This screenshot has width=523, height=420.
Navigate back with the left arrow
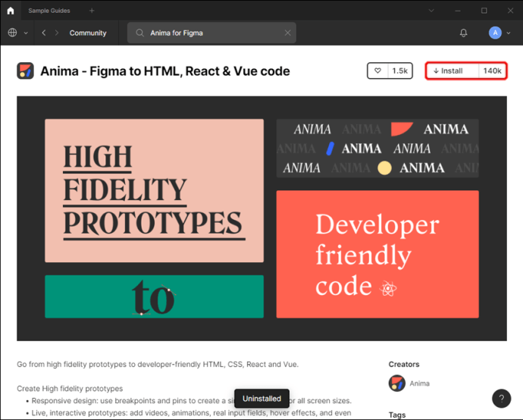[x=44, y=33]
